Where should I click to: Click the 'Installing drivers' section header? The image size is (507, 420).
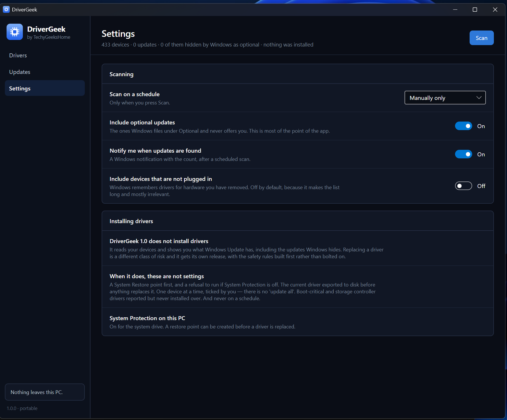(x=131, y=221)
